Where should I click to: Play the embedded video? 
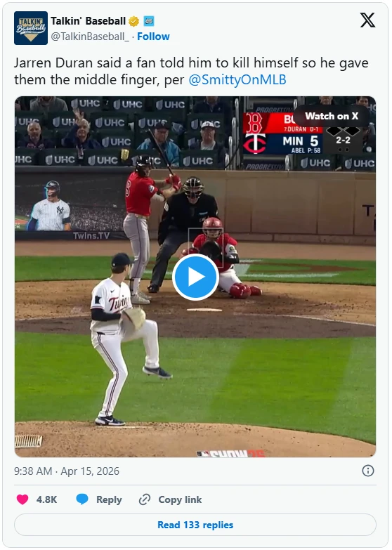tap(195, 277)
